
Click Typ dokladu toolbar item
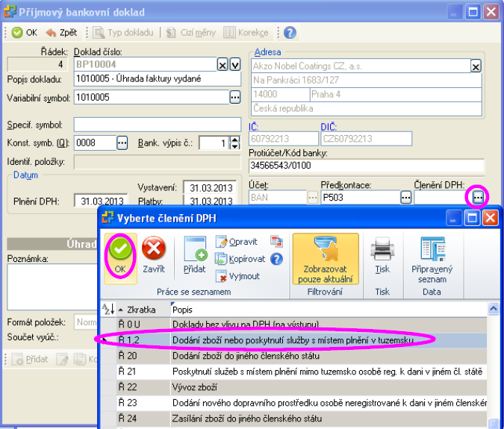pos(123,32)
